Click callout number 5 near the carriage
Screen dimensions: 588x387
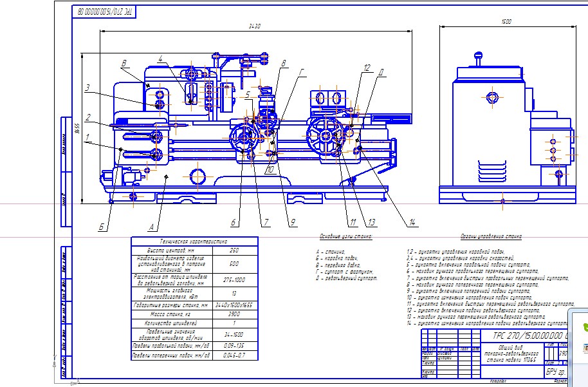pos(248,95)
